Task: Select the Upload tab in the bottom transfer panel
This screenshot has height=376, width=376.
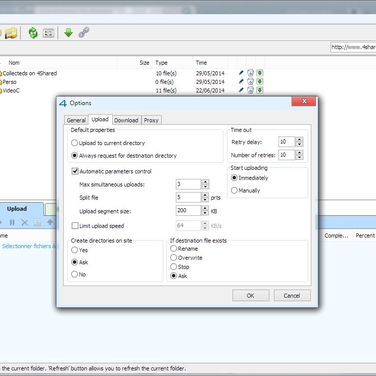Action: pyautogui.click(x=17, y=209)
